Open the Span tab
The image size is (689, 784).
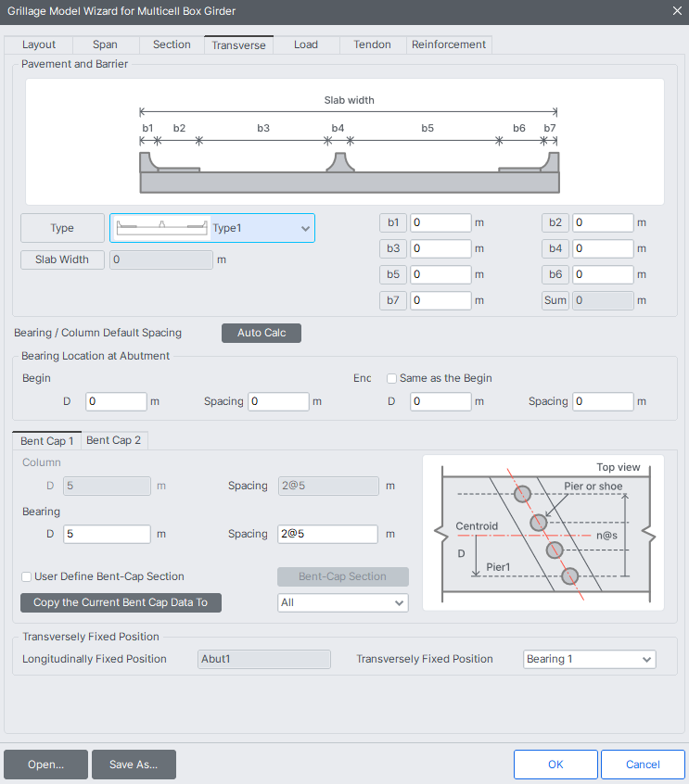(105, 44)
